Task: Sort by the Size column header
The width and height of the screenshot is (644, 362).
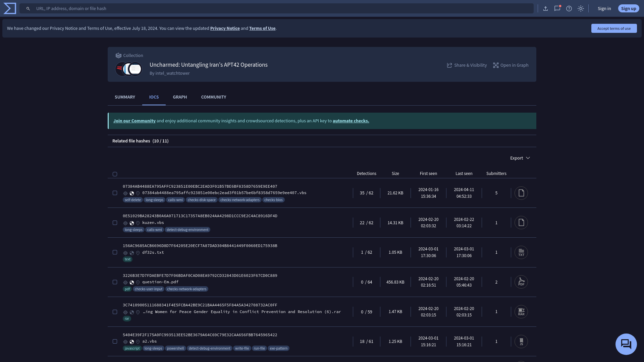Action: (x=395, y=174)
